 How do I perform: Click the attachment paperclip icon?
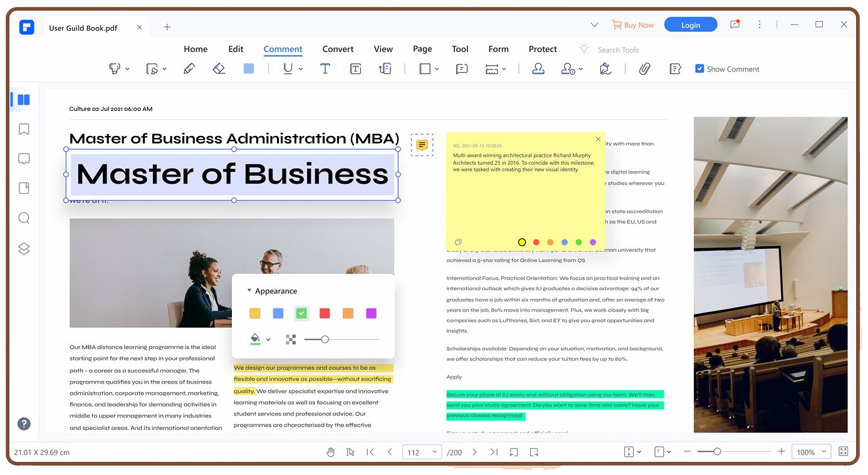644,69
